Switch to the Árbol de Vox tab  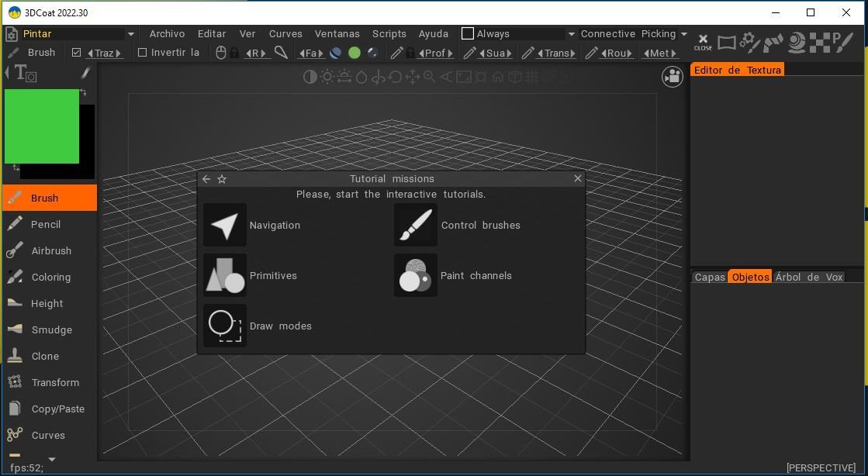tap(809, 277)
